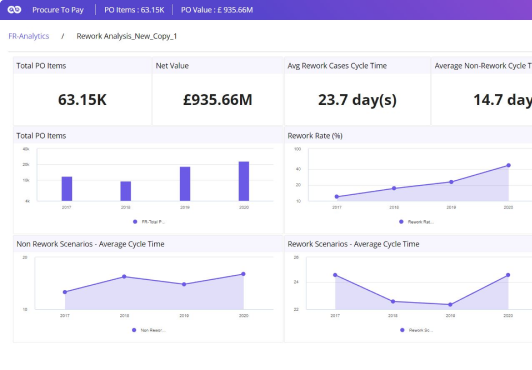532x370 pixels.
Task: Select 2019 point on Rework Scenarios chart
Action: (450, 305)
